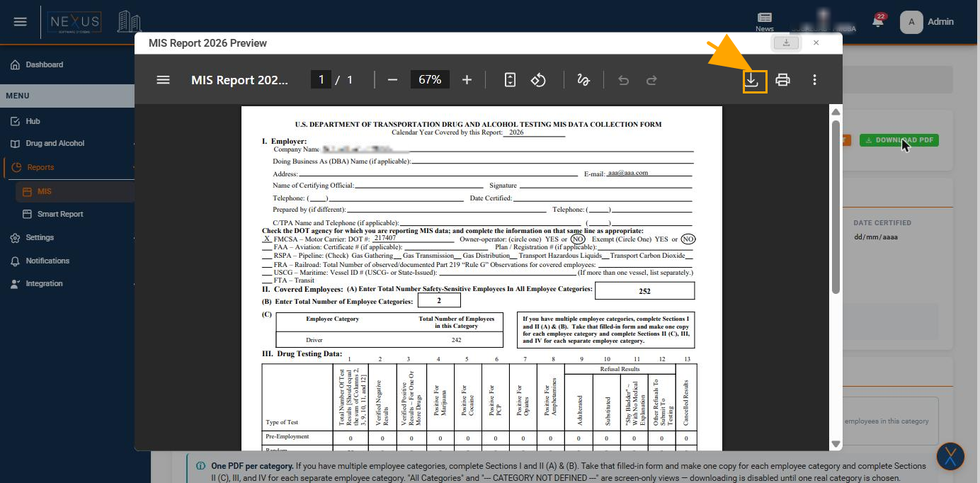Click the 242 employees value in table
The width and height of the screenshot is (980, 483).
tap(456, 340)
